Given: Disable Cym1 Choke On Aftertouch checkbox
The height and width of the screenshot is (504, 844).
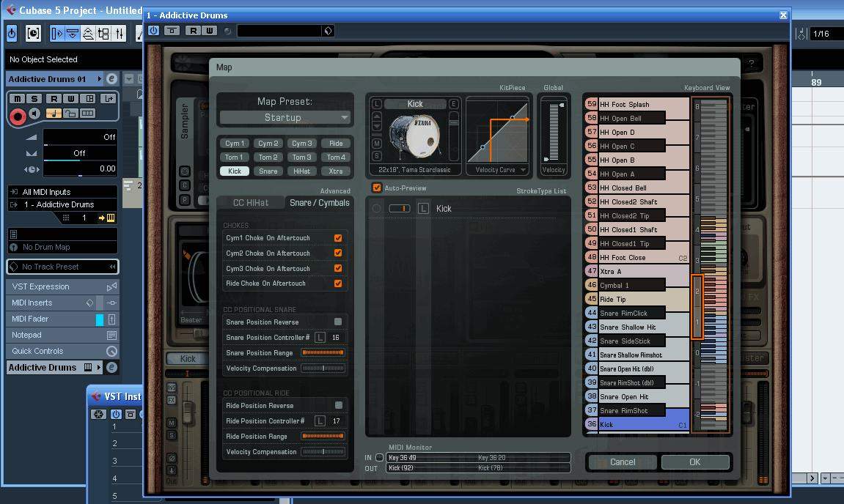Looking at the screenshot, I should pos(338,238).
